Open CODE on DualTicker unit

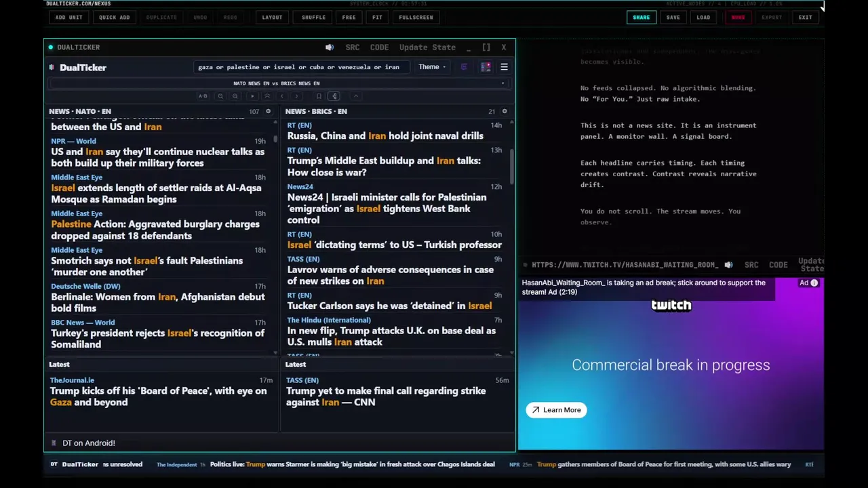tap(379, 47)
